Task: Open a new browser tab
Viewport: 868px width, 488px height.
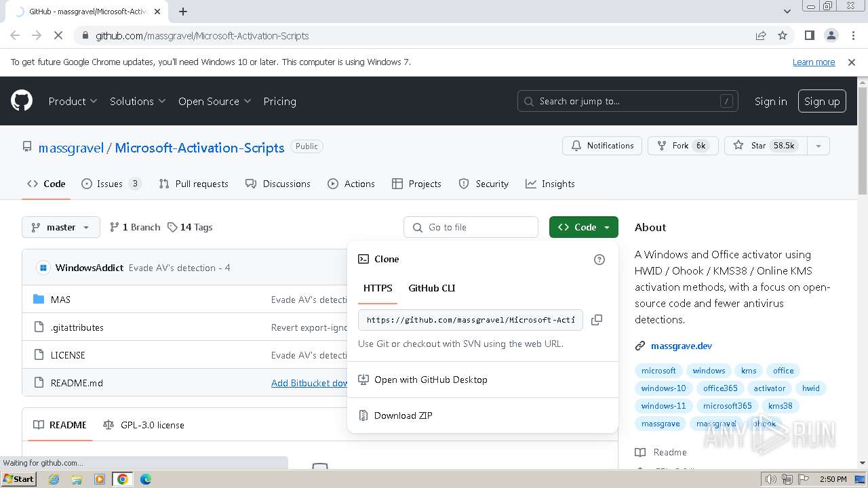Action: [x=183, y=12]
